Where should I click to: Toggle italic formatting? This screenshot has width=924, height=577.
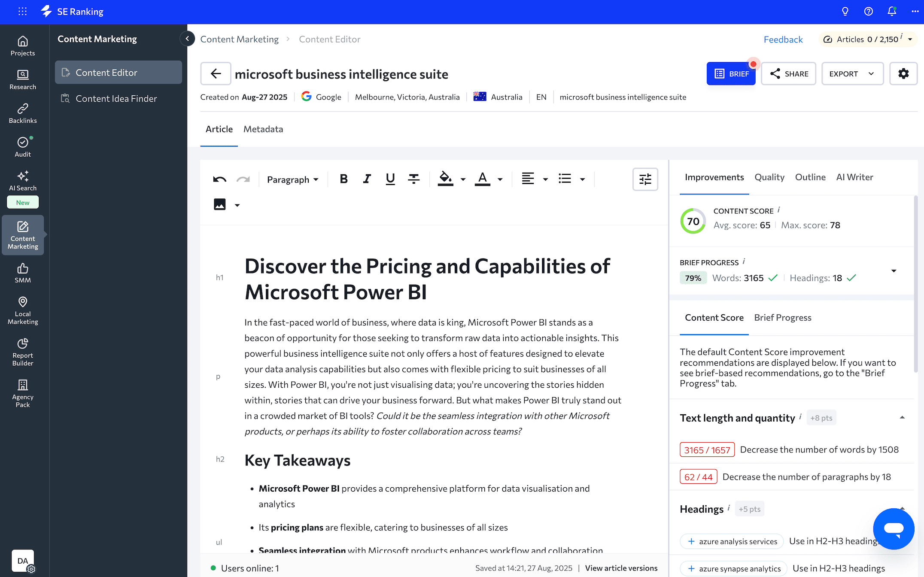pos(367,179)
